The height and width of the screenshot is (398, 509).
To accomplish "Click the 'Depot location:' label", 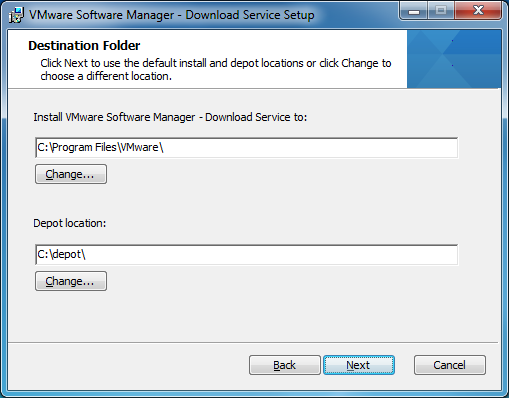I will (x=70, y=223).
